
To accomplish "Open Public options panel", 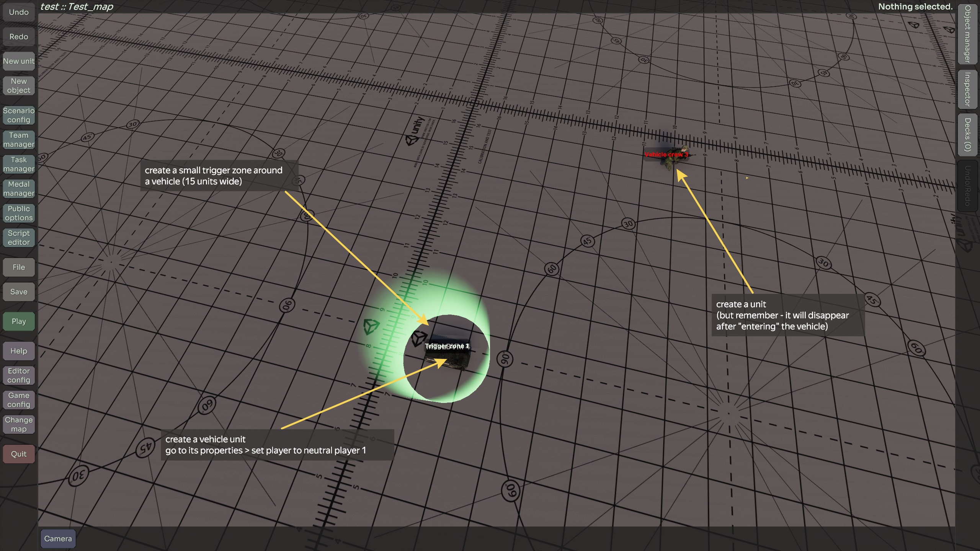I will coord(19,213).
